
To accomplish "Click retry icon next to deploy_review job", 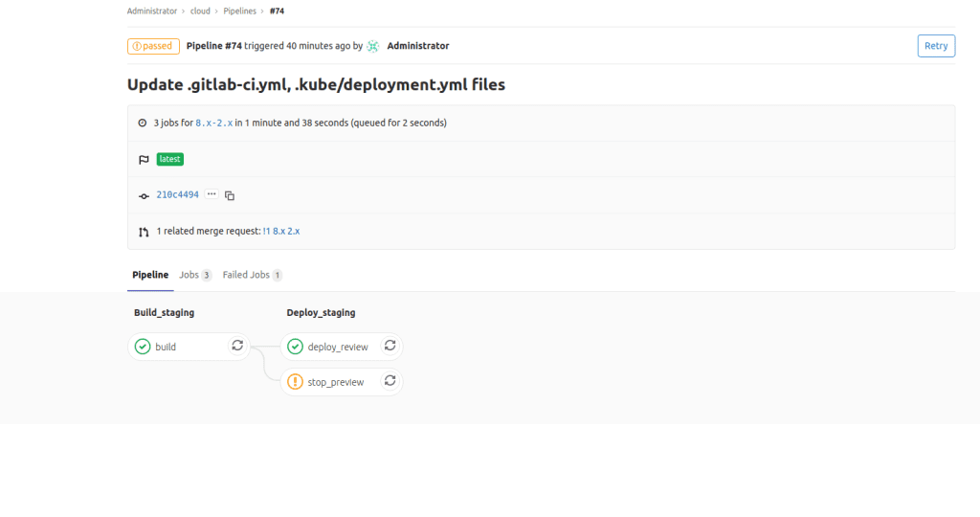I will tap(390, 346).
